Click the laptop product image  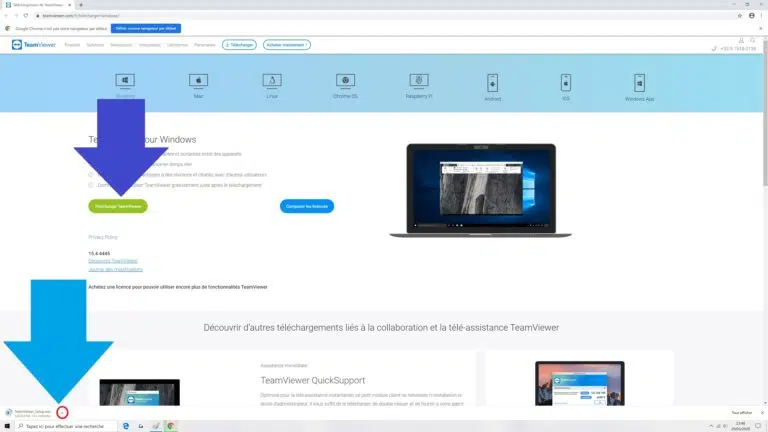[480, 191]
